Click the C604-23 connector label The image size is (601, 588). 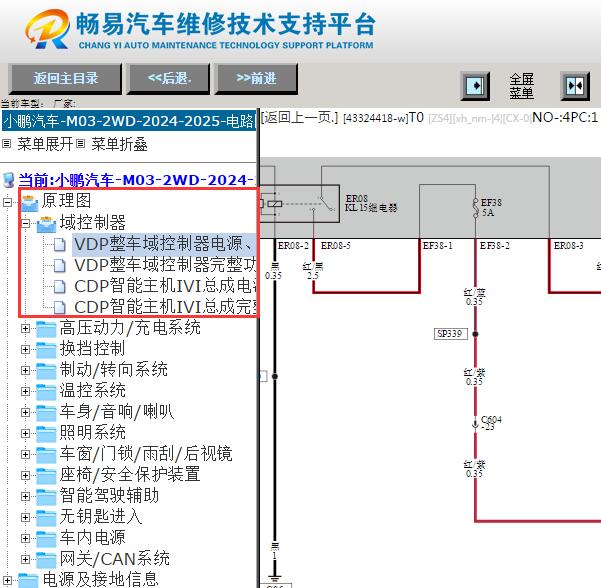491,423
